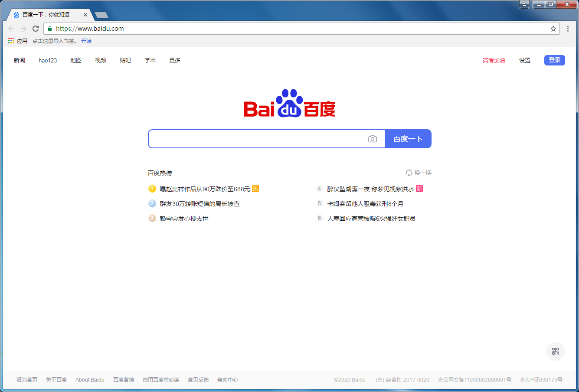Click the rank 3 badge in hot list
579x392 pixels.
click(x=152, y=218)
